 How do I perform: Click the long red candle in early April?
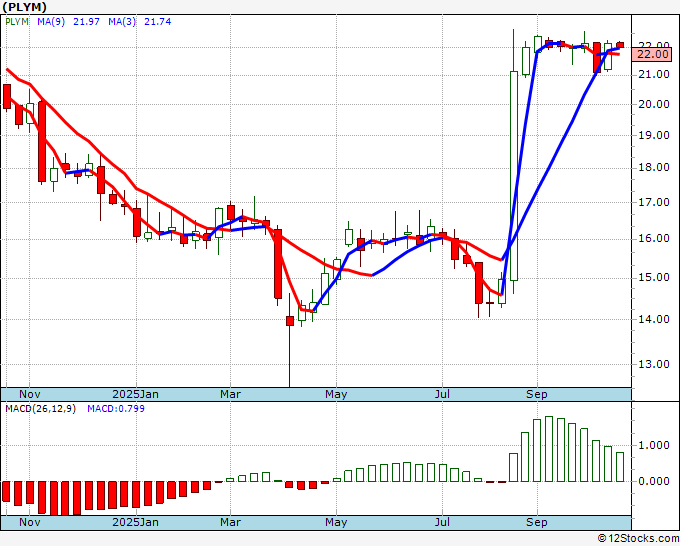pyautogui.click(x=278, y=264)
